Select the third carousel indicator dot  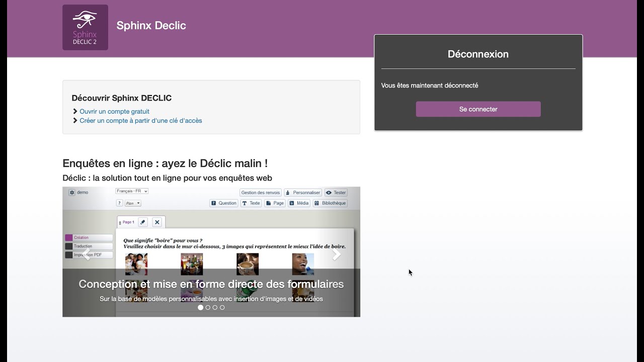(x=215, y=307)
